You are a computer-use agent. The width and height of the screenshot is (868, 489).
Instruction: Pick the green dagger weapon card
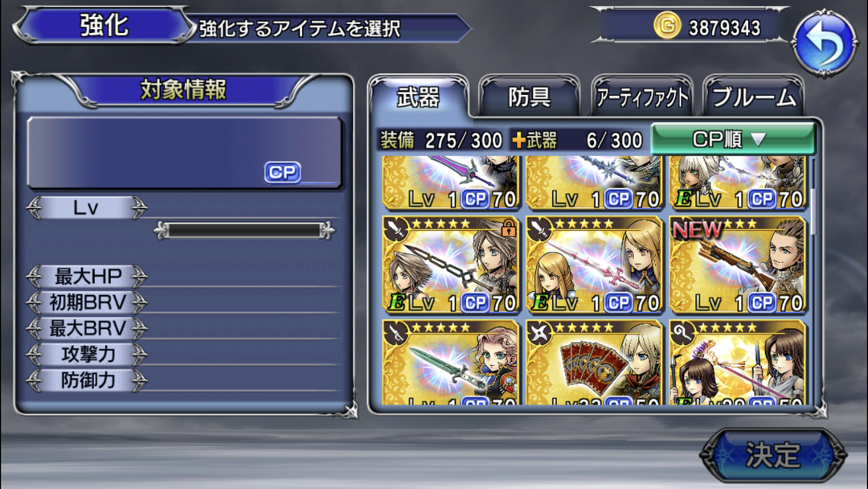click(x=451, y=362)
